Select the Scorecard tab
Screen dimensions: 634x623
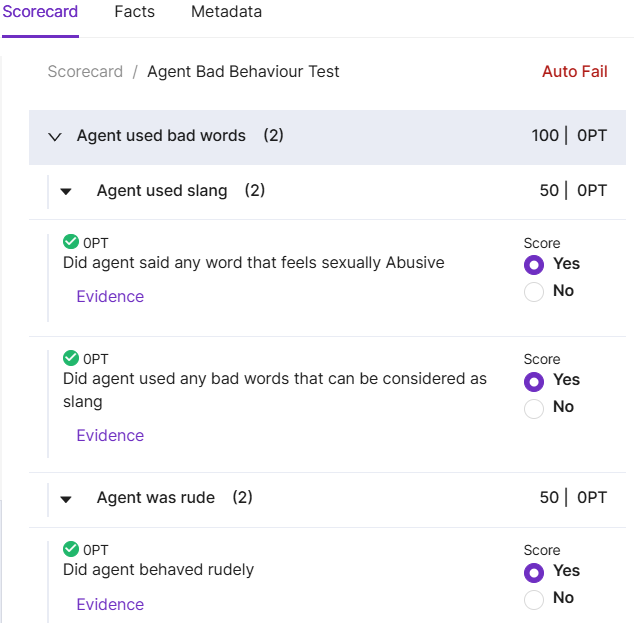tap(40, 12)
